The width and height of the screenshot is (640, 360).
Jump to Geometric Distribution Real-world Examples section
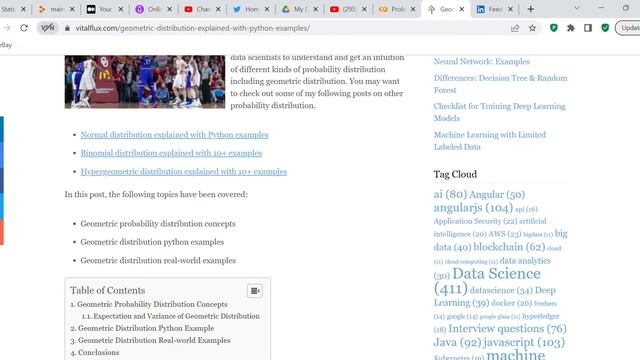(154, 340)
